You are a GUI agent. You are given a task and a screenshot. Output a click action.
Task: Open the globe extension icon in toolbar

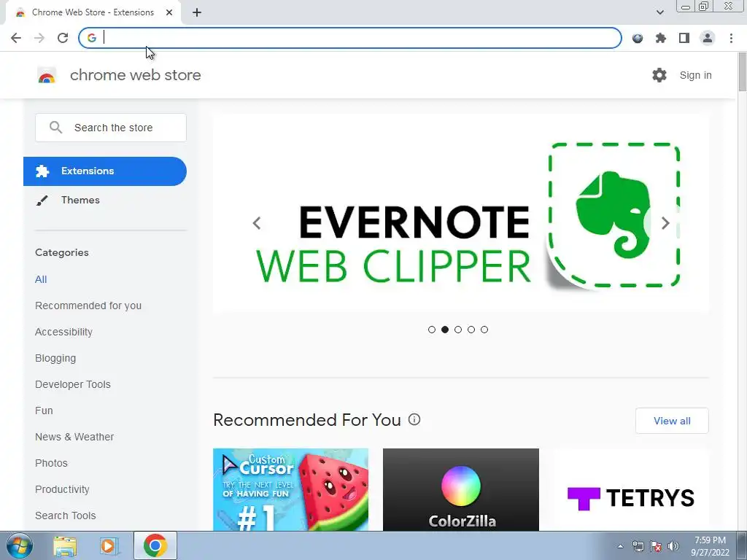click(638, 38)
